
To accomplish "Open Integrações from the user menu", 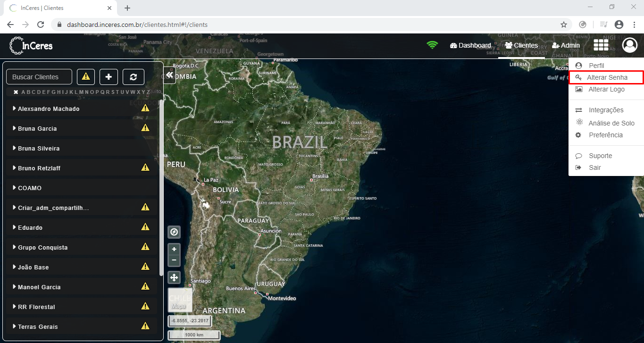I will (x=606, y=110).
